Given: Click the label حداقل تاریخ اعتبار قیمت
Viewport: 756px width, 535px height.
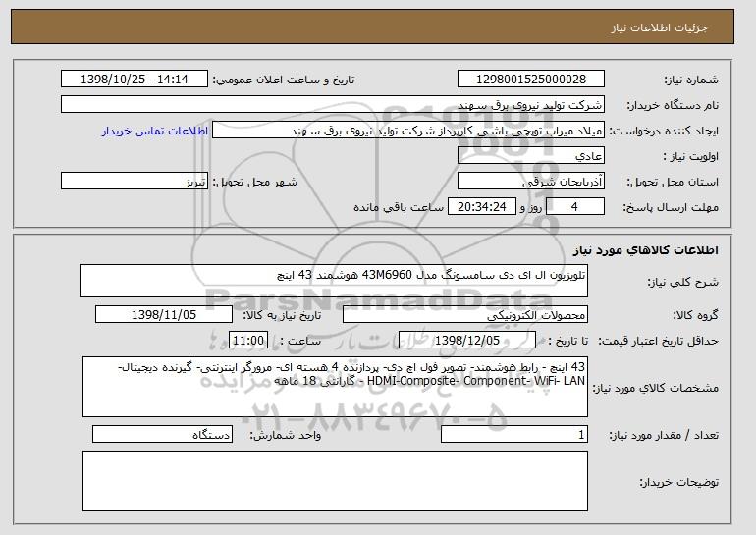Looking at the screenshot, I should [659, 342].
